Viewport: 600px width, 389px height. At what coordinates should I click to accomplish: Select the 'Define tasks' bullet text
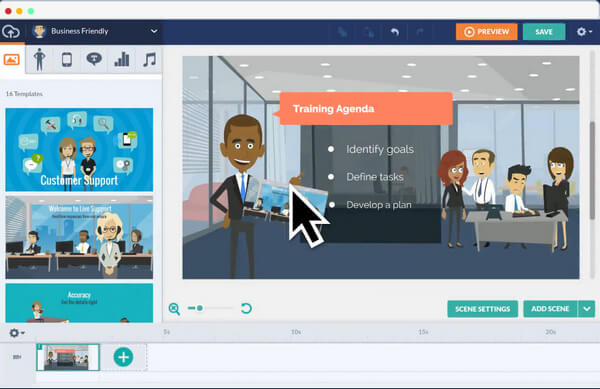click(375, 177)
